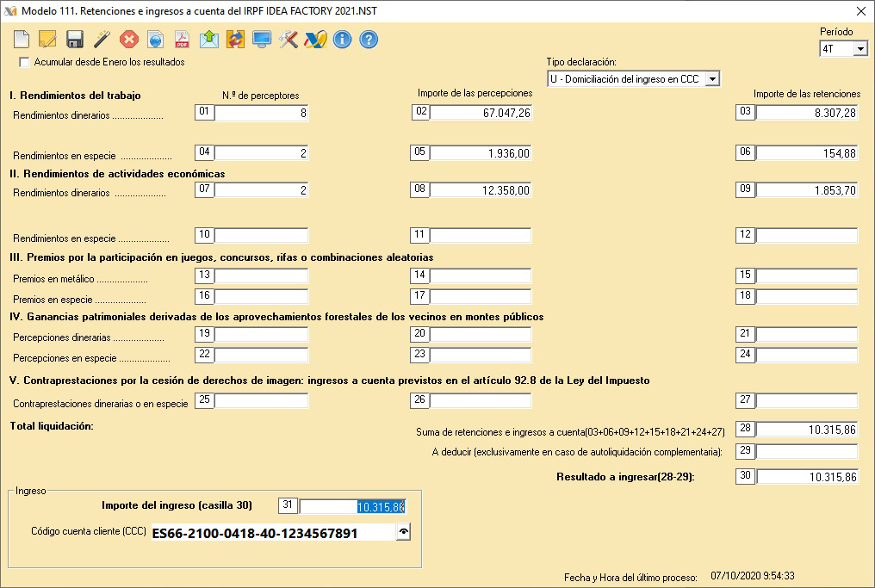Click field 29 A deducir

(806, 451)
